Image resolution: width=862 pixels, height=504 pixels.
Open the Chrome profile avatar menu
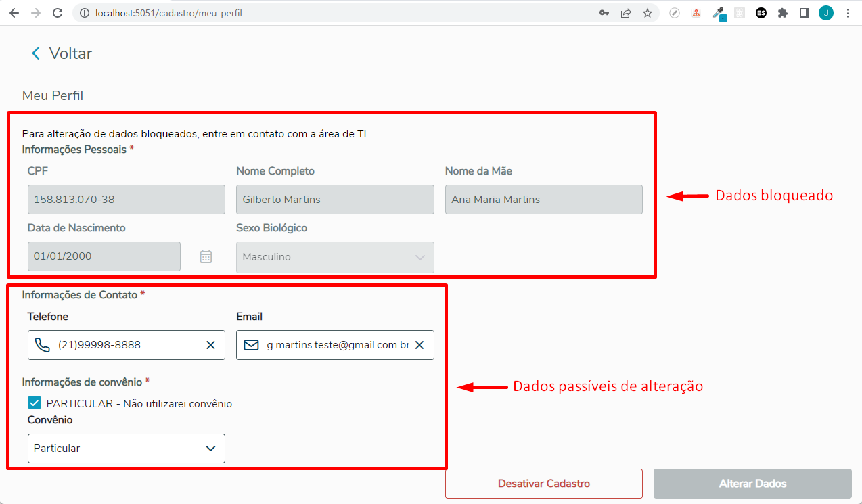click(826, 13)
